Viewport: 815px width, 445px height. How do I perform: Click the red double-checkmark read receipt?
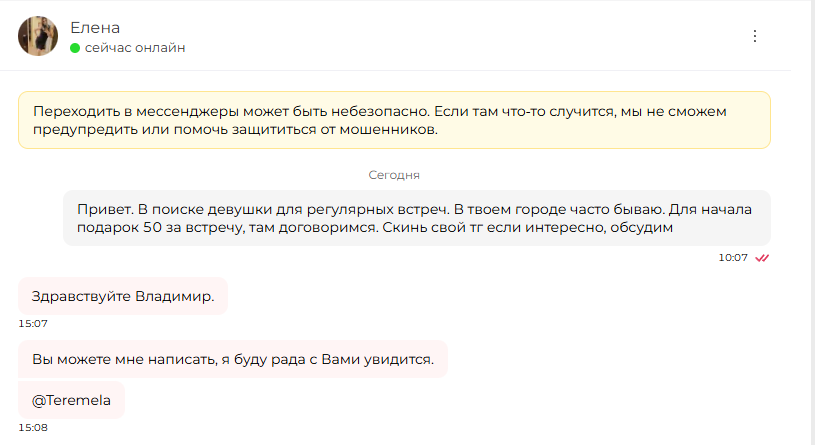coord(762,258)
